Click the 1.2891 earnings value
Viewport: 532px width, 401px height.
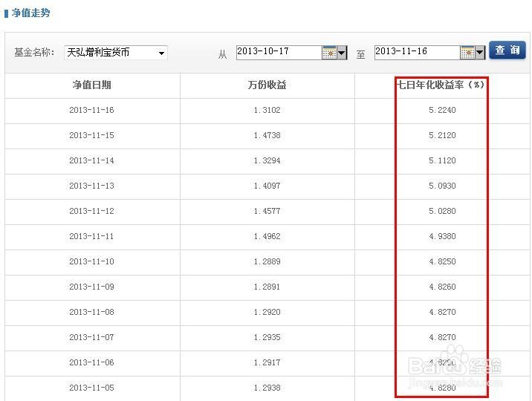(x=267, y=287)
